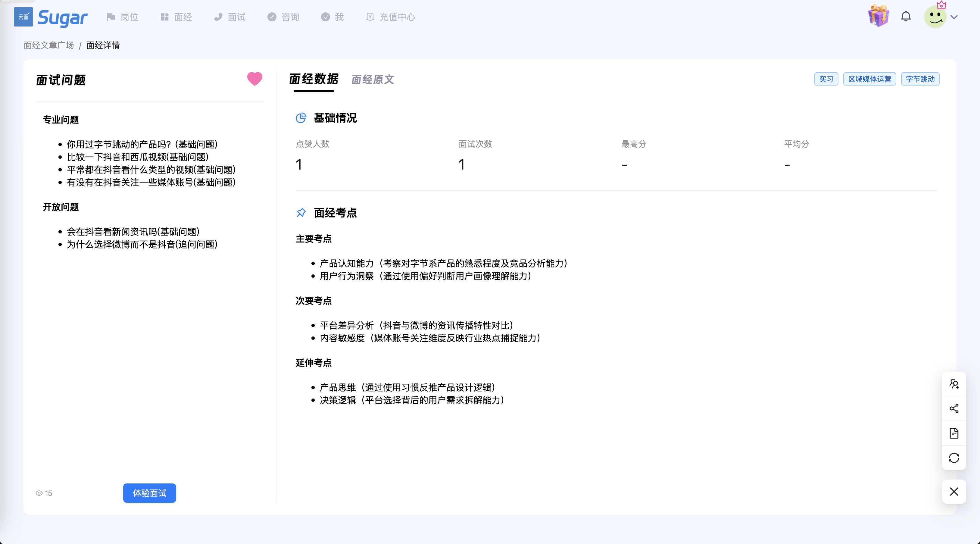Click the share icon in floating toolbar
This screenshot has width=980, height=544.
tap(954, 408)
